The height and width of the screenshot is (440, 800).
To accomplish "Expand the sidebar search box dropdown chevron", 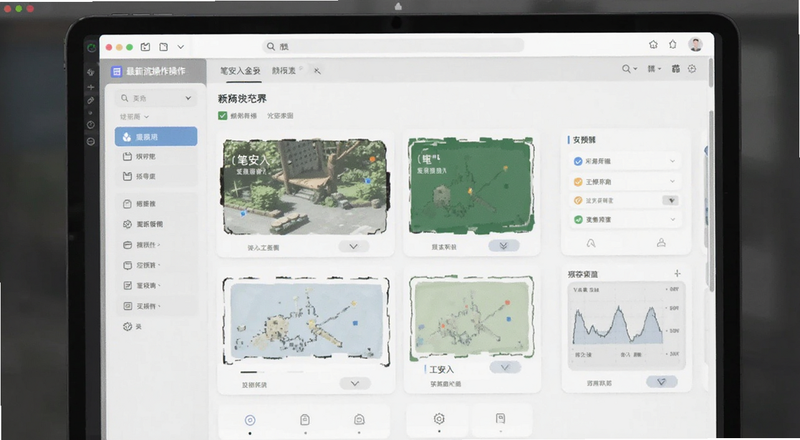I will point(188,98).
